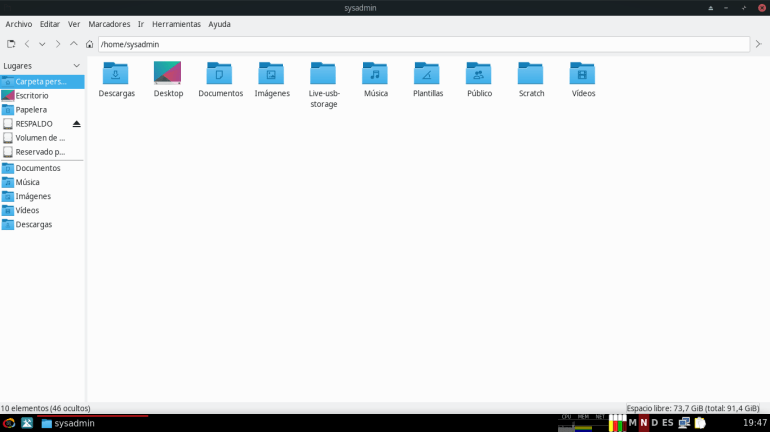The width and height of the screenshot is (770, 432).
Task: Click the go button right of path bar
Action: click(759, 44)
